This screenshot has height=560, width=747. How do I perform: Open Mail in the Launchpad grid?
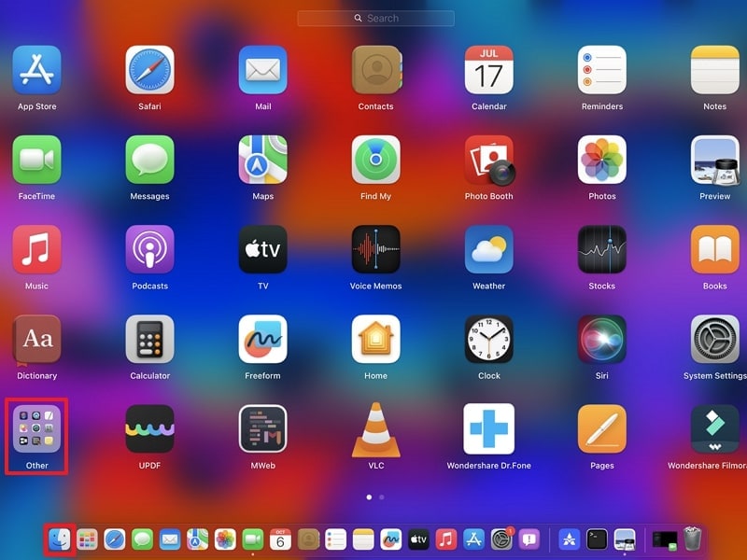tap(263, 70)
